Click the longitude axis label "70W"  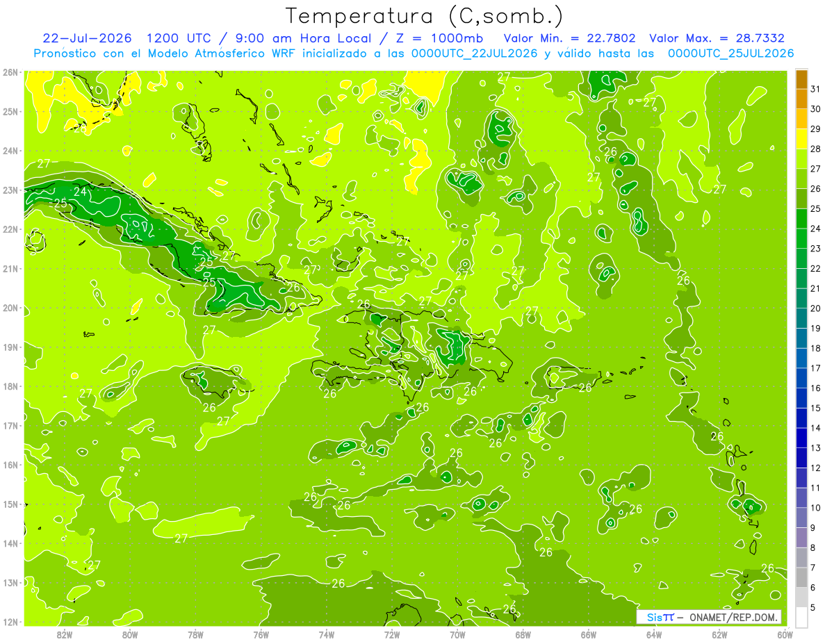click(x=457, y=634)
